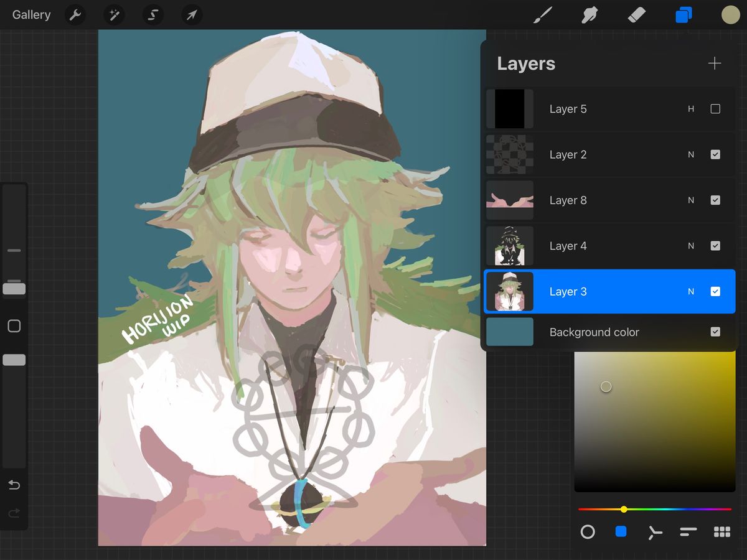Switch to Value color picker tab

[688, 532]
